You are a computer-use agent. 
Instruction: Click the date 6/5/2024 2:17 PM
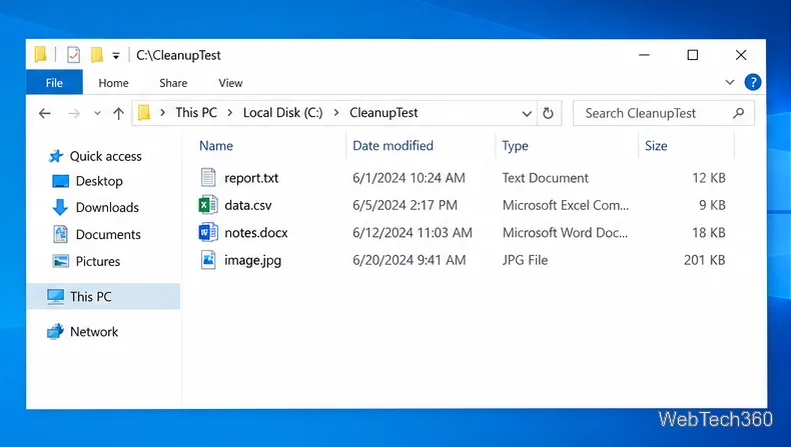click(405, 205)
